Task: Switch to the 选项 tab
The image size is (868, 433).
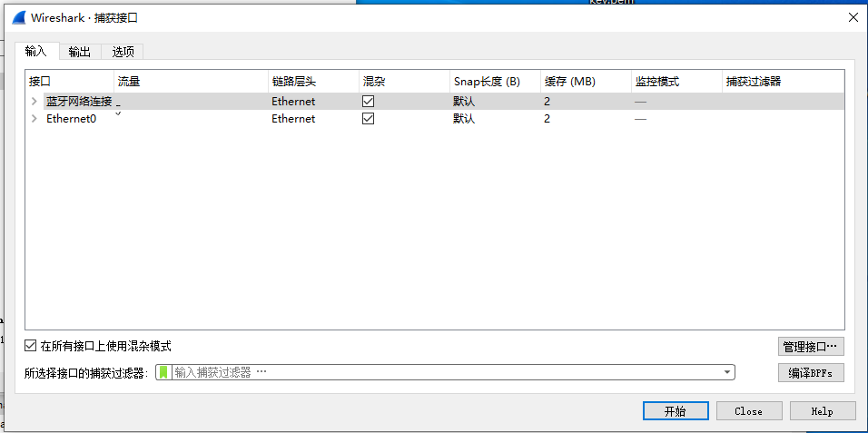Action: click(123, 52)
